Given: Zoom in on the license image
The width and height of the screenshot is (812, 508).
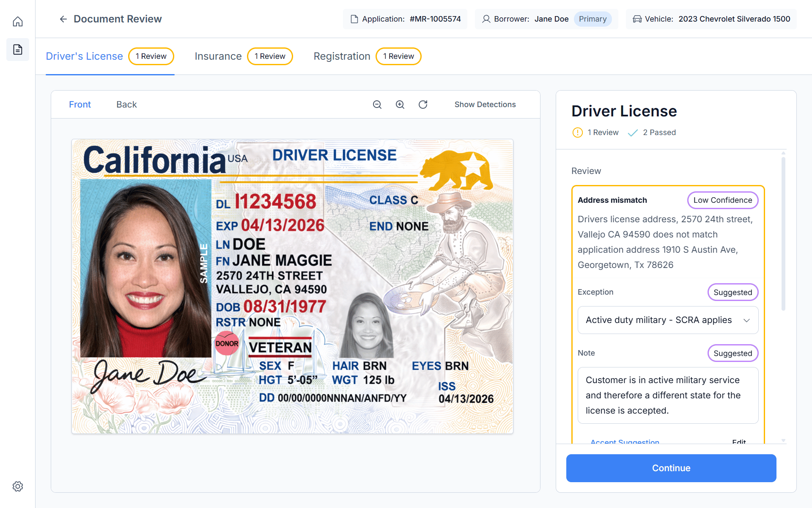Looking at the screenshot, I should (400, 105).
